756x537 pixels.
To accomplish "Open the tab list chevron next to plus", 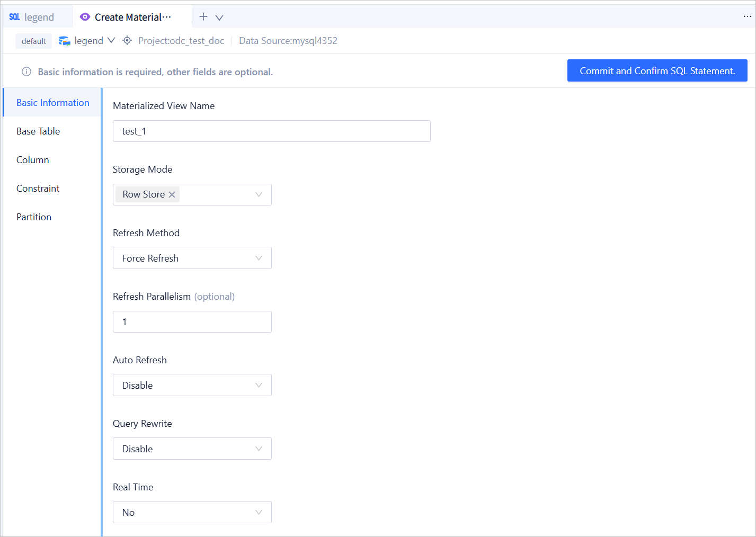I will point(219,17).
